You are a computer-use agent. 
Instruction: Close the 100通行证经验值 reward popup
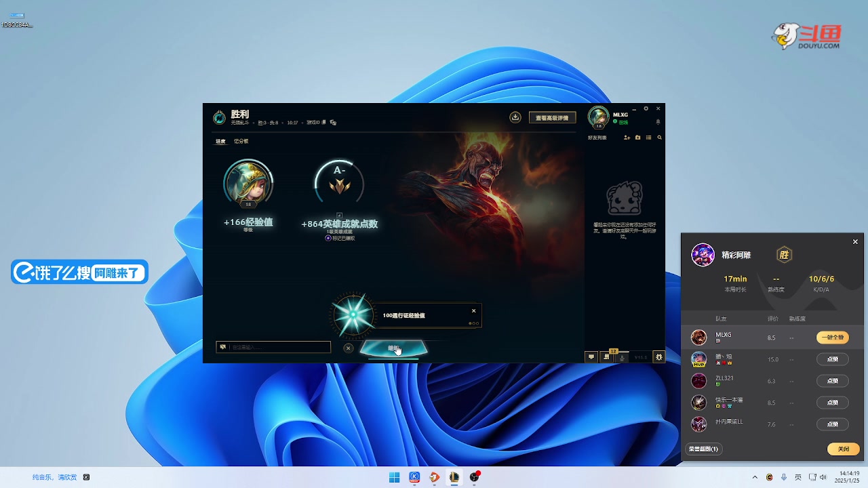click(473, 311)
